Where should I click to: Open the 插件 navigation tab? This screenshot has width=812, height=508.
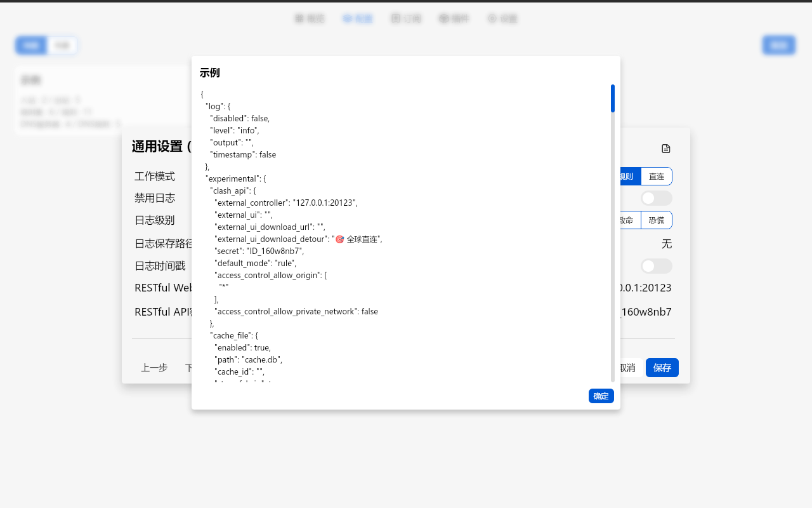[454, 18]
